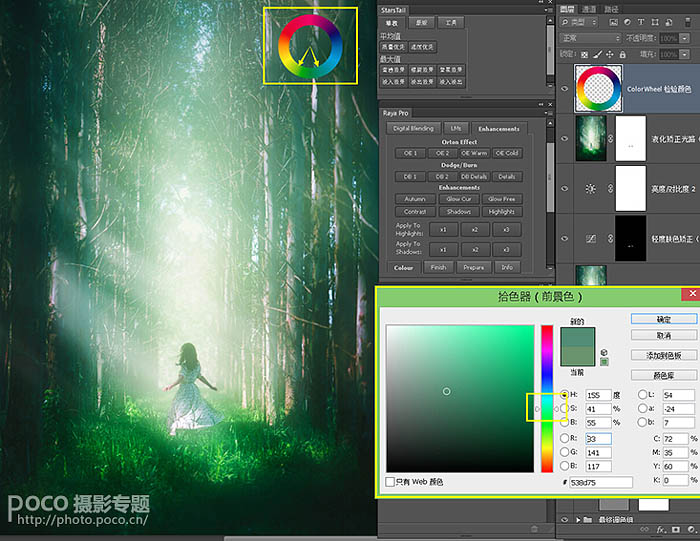Screen dimensions: 700x541
Task: Toggle the layer filtering switch
Action: click(x=689, y=22)
